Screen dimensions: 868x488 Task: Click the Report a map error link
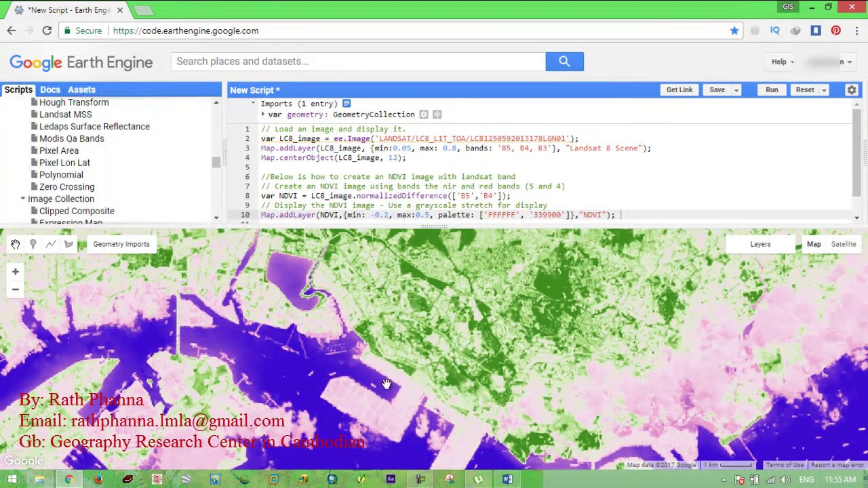837,465
